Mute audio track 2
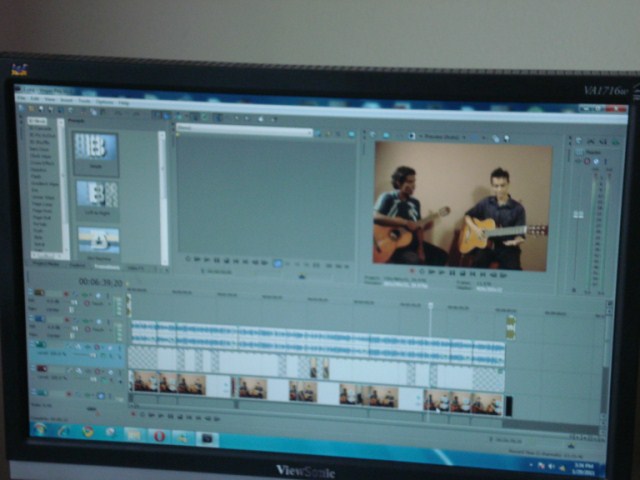 tap(98, 321)
